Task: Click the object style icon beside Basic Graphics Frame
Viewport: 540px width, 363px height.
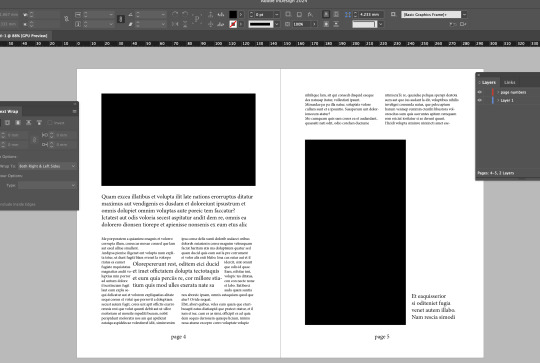Action: pyautogui.click(x=393, y=14)
